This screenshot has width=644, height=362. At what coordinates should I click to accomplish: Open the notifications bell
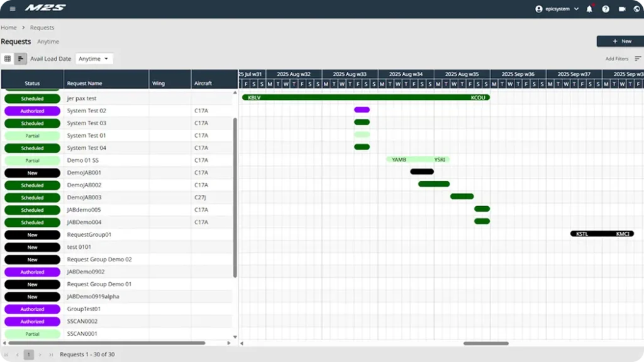[x=589, y=9]
